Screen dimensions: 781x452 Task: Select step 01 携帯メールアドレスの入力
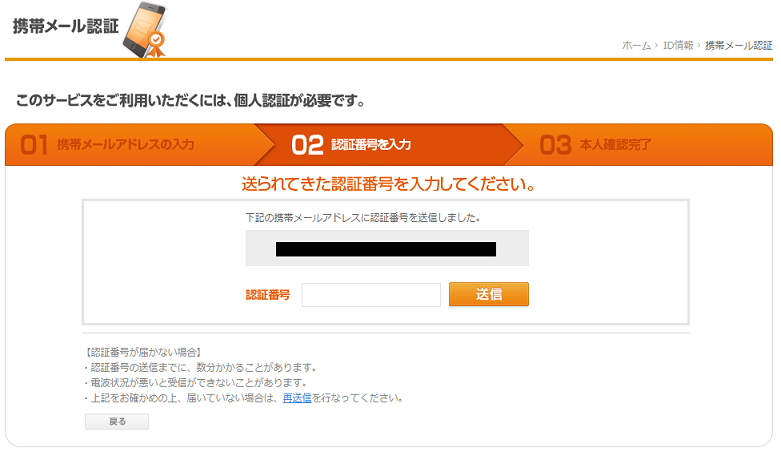[107, 145]
